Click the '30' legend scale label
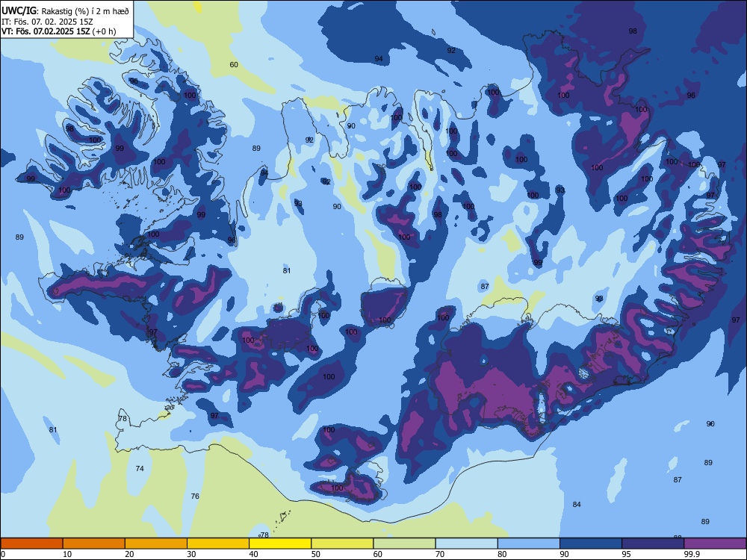Image resolution: width=747 pixels, height=560 pixels. (191, 554)
